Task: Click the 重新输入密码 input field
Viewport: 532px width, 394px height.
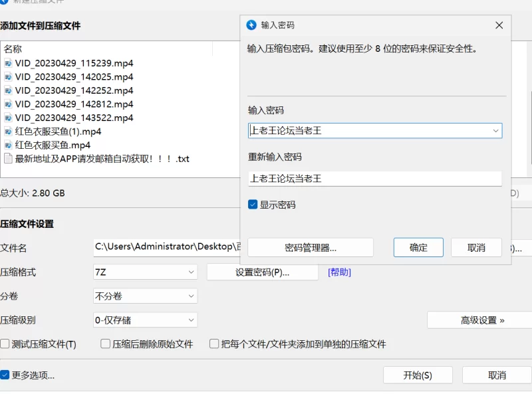Action: point(374,179)
